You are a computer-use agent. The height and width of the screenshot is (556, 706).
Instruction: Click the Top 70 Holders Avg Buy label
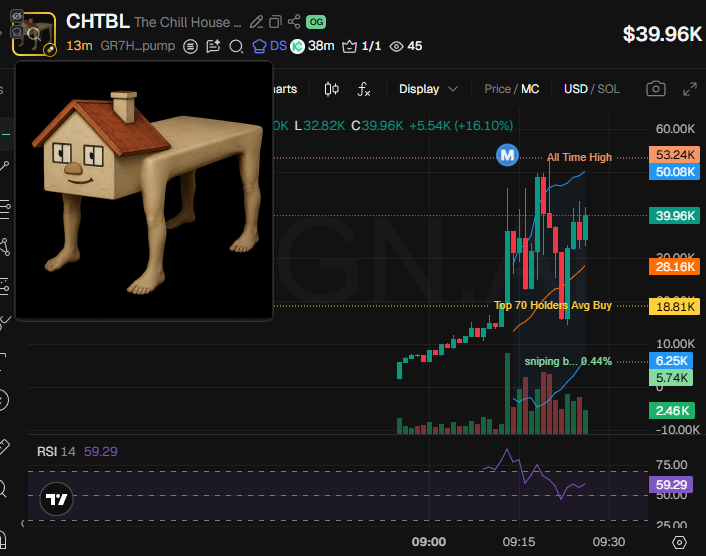pos(553,305)
